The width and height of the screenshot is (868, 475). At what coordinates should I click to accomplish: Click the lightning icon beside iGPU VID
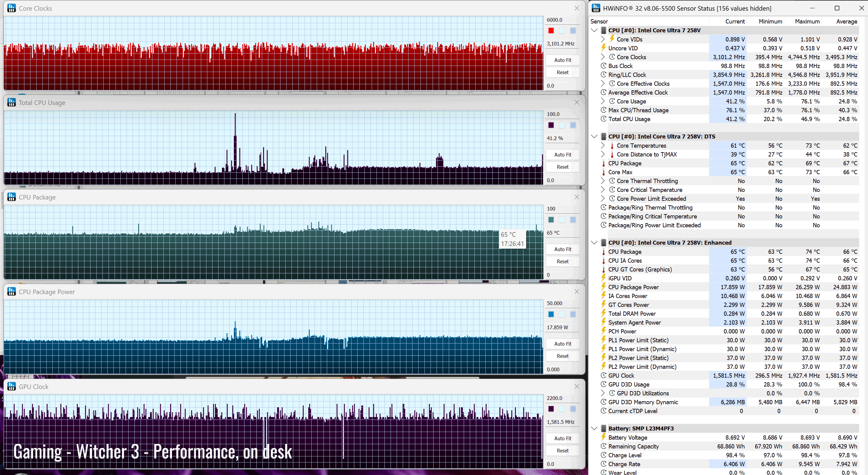pyautogui.click(x=603, y=278)
